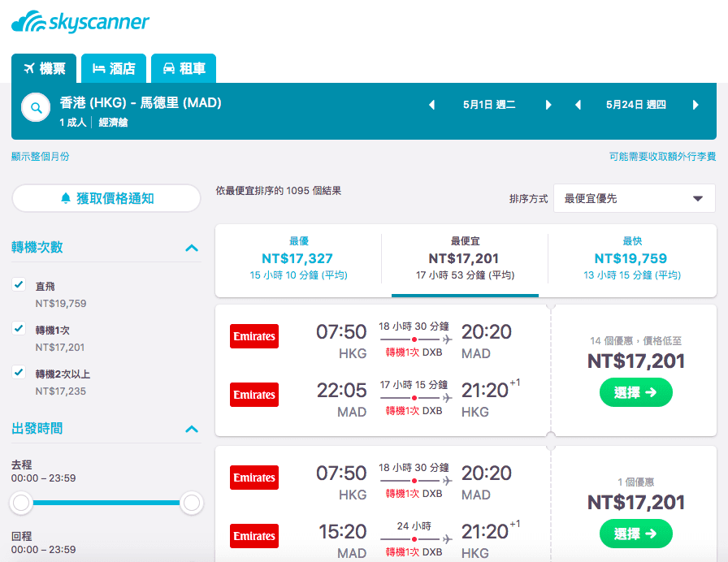Open the 最便宜優先 sort dropdown

pyautogui.click(x=635, y=199)
